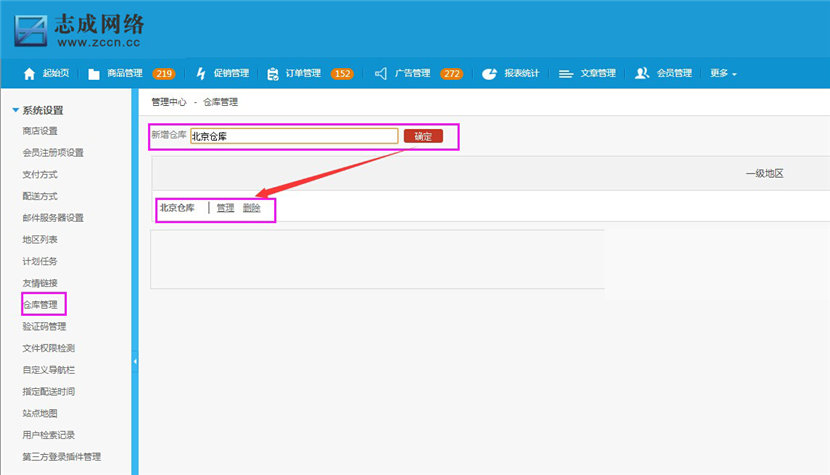This screenshot has height=475, width=830.
Task: Collapse the sidebar with the arrow handle
Action: point(135,362)
